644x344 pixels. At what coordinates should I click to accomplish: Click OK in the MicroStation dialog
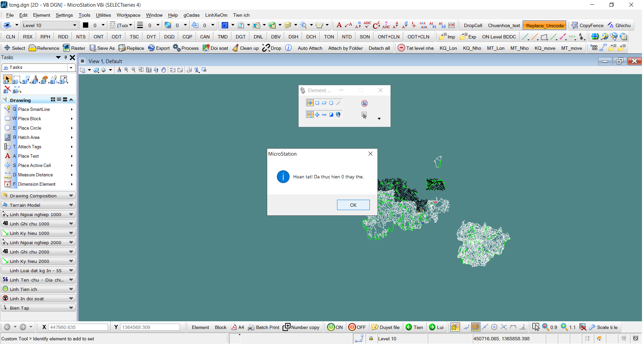point(353,205)
